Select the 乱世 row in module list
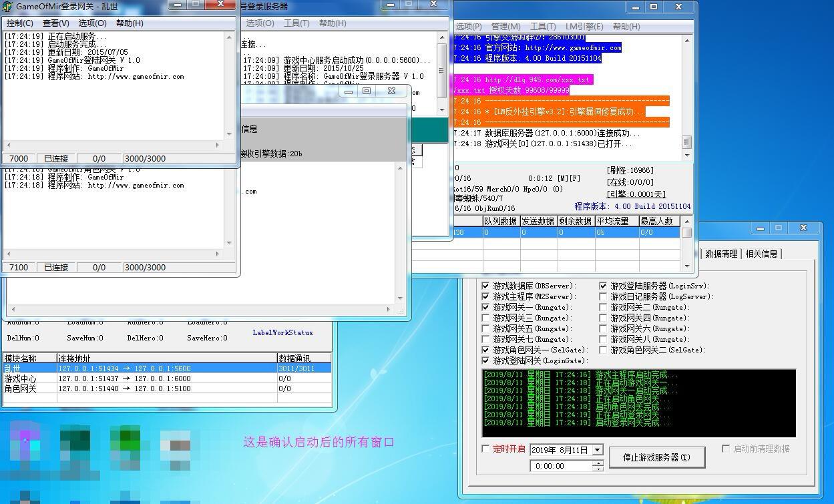Viewport: 834px width, 504px height. tap(167, 368)
